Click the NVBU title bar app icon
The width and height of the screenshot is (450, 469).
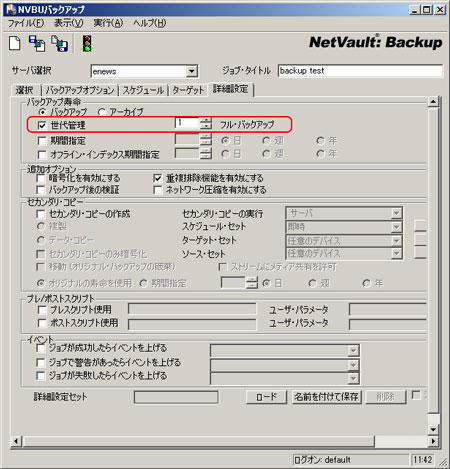click(x=11, y=9)
